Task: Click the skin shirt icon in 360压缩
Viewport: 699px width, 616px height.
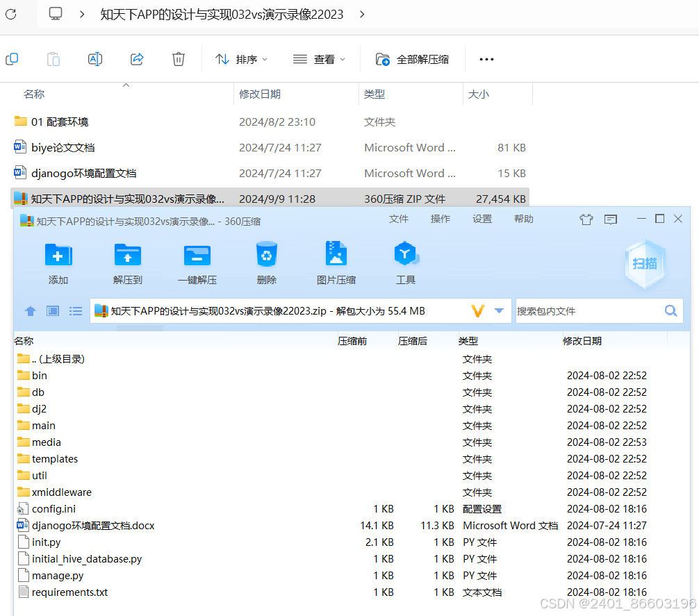Action: tap(586, 219)
